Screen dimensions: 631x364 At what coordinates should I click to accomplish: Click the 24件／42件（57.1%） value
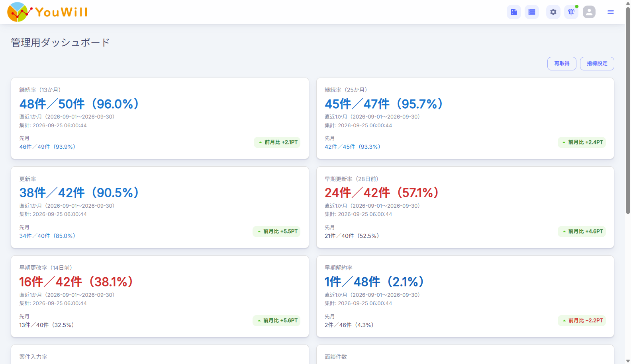[382, 193]
